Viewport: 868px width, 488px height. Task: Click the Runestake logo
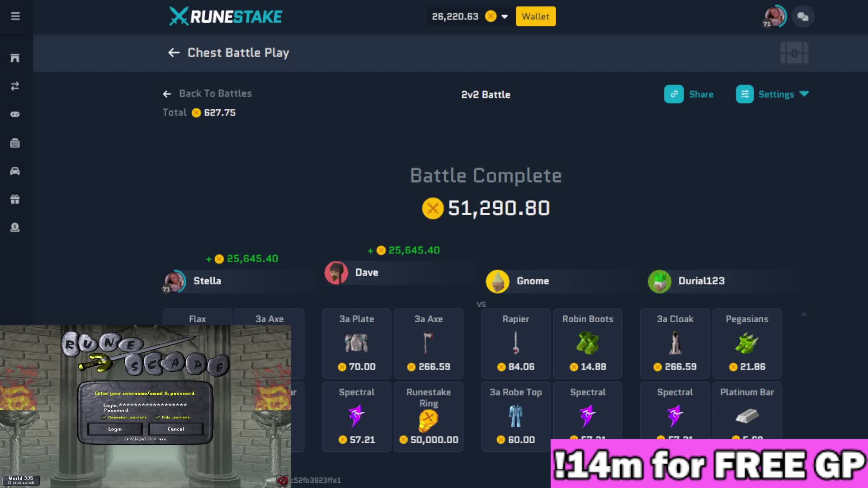[x=226, y=16]
